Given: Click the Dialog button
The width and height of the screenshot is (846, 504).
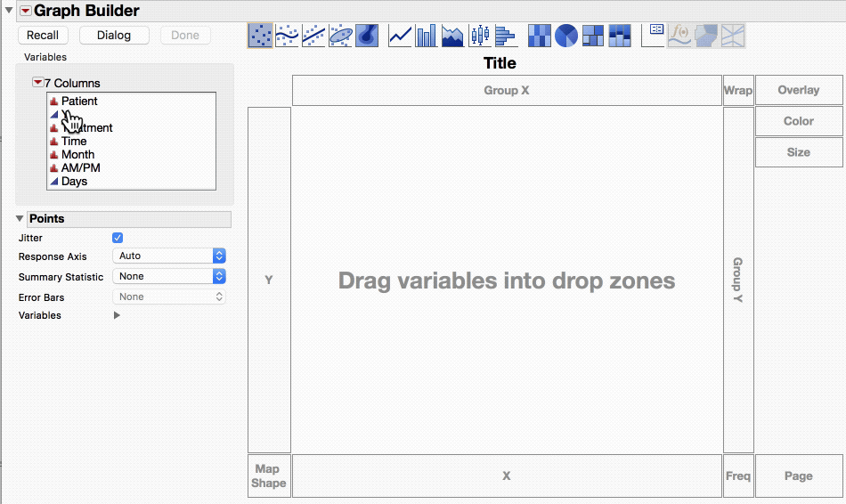Looking at the screenshot, I should click(x=114, y=35).
